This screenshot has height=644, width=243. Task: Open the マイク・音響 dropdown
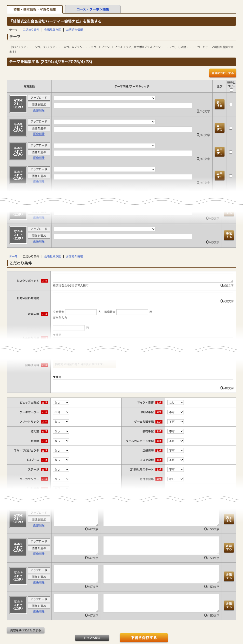(x=175, y=402)
